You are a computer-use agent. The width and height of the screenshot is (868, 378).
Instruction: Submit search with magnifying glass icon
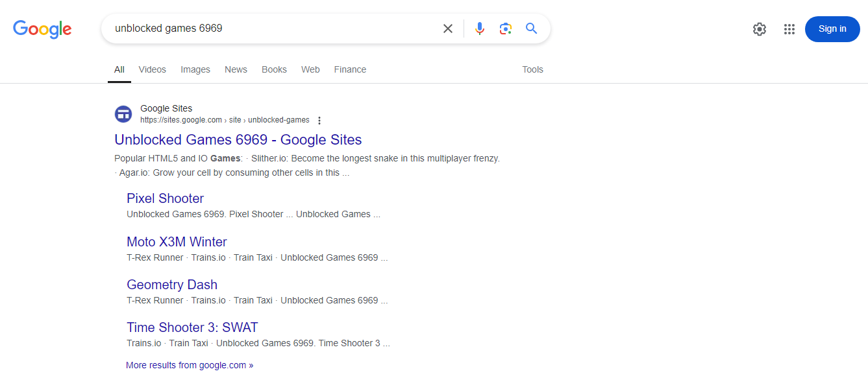tap(532, 29)
